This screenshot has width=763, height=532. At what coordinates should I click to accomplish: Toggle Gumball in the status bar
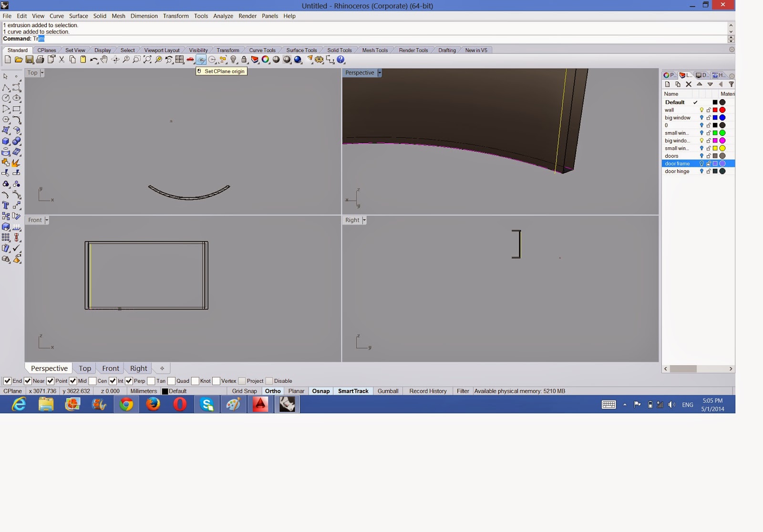(x=388, y=391)
